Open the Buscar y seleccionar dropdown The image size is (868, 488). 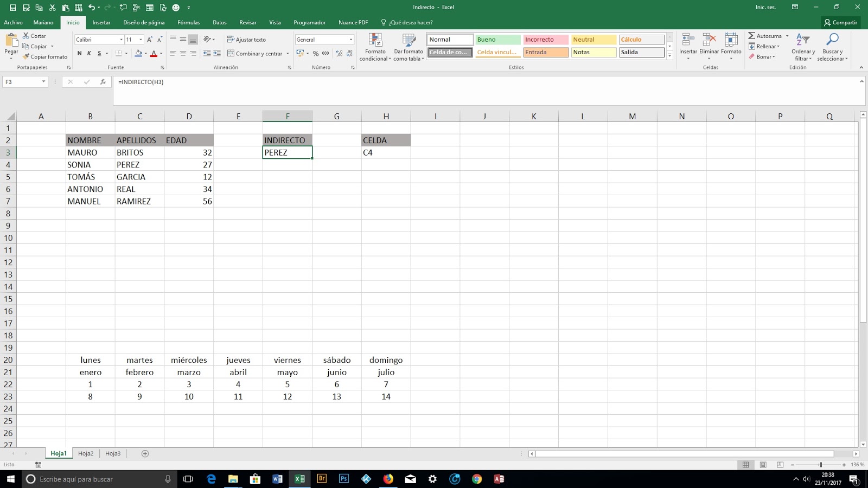tap(832, 47)
